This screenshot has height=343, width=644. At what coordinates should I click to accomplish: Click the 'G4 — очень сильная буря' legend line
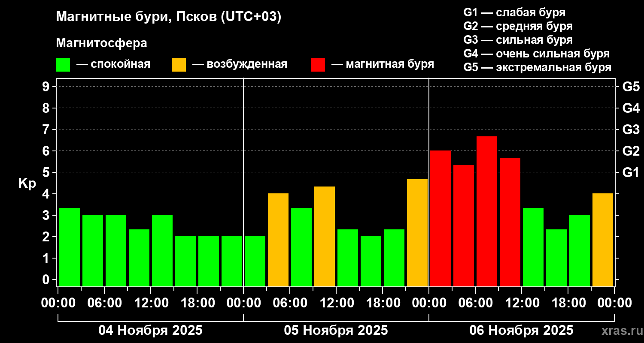pos(537,54)
